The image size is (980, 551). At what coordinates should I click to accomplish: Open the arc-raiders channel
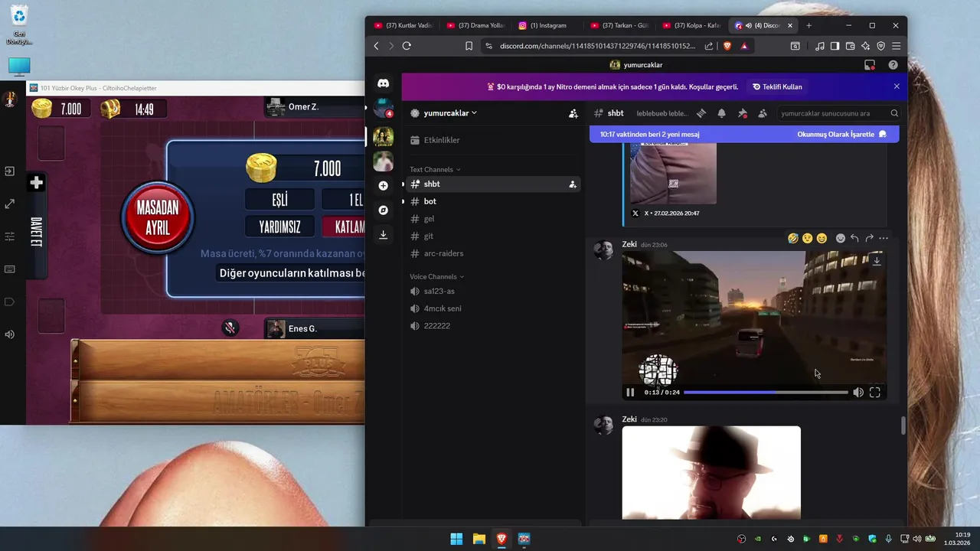point(492,253)
